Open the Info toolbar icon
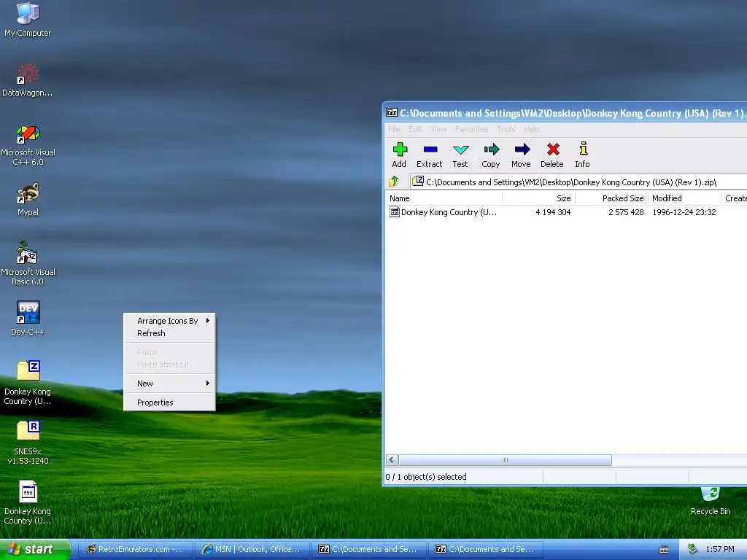Image resolution: width=747 pixels, height=560 pixels. [582, 155]
